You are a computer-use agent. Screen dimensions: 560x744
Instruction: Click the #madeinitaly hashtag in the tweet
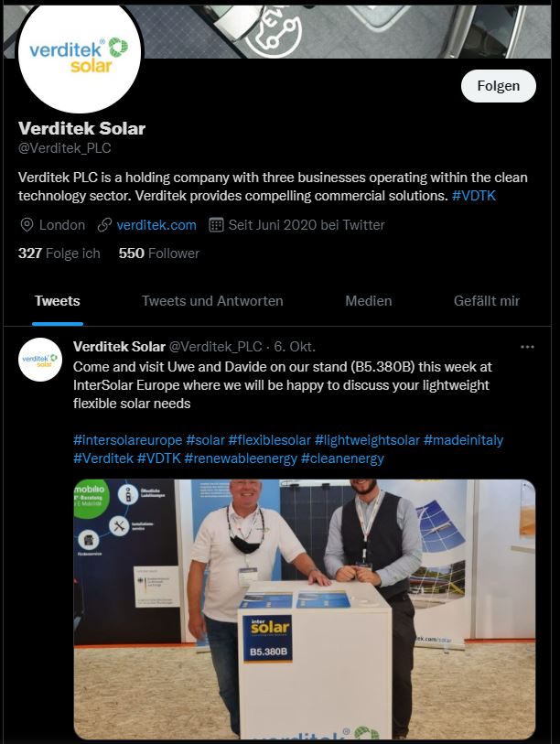(x=463, y=440)
